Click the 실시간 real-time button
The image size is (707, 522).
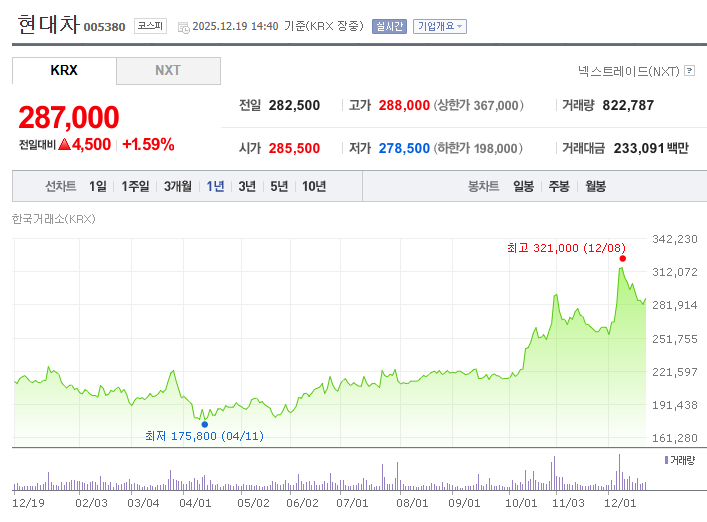[389, 27]
